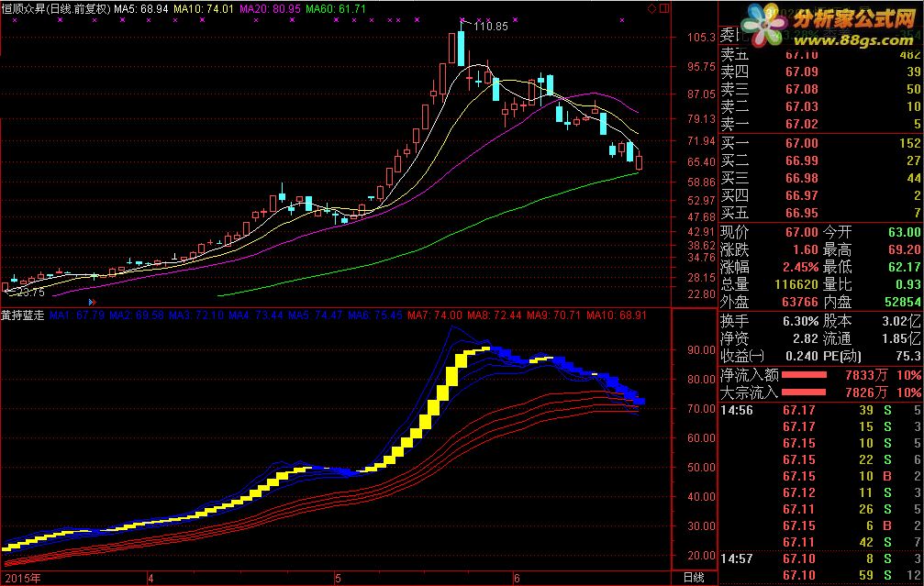Image resolution: width=924 pixels, height=586 pixels.
Task: Click the 买四 bid row at 66.97
Action: pos(820,195)
